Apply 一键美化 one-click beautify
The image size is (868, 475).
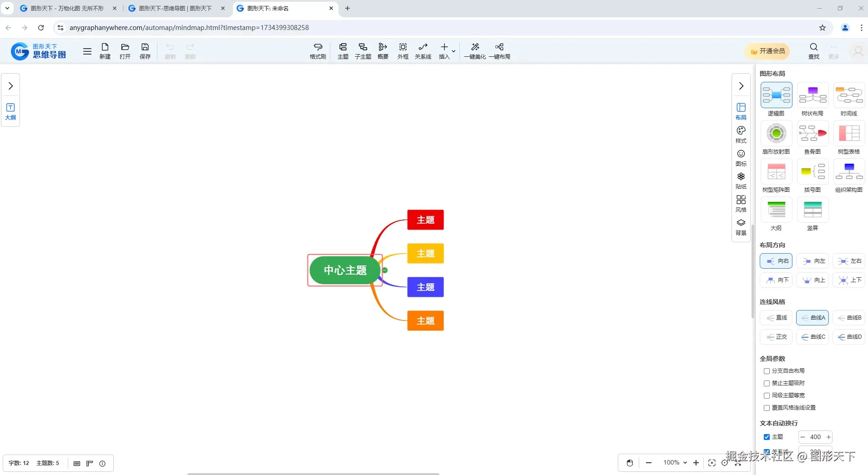pos(475,51)
